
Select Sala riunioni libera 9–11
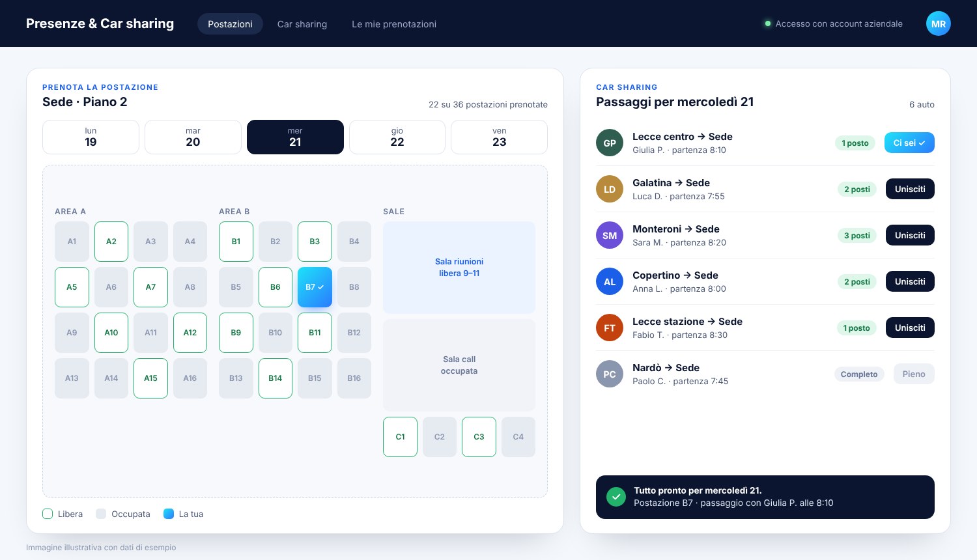pos(459,268)
